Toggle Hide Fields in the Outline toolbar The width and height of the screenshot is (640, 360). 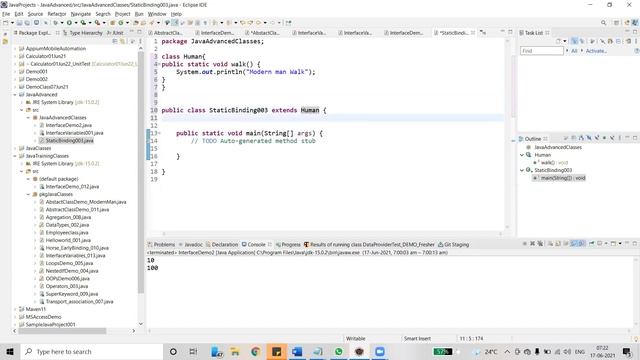[x=589, y=138]
